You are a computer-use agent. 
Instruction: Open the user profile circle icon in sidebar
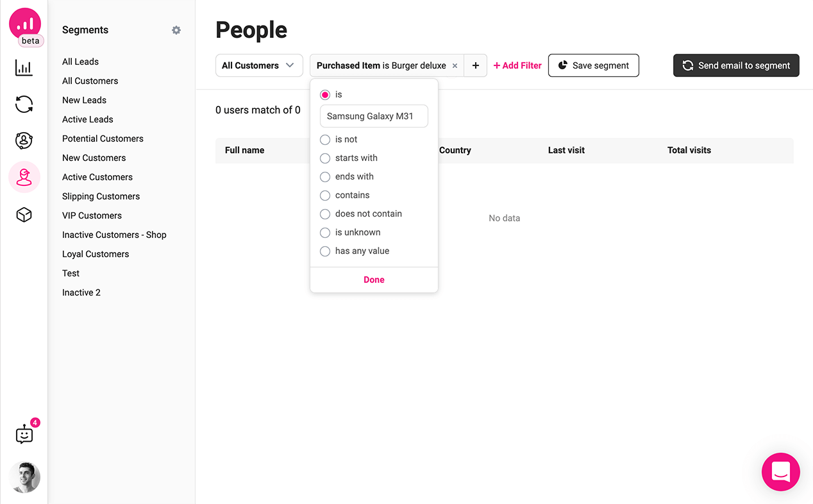pyautogui.click(x=24, y=140)
